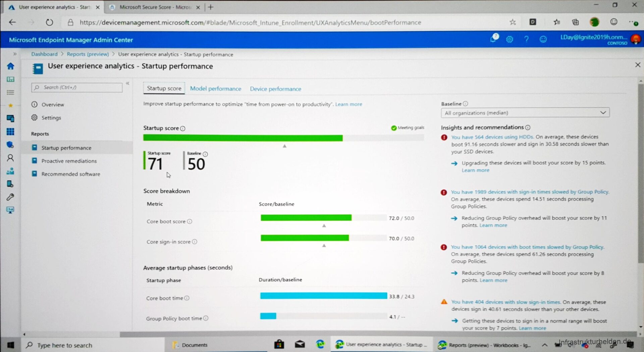Switch to Startup score tab
The width and height of the screenshot is (644, 352).
coord(164,88)
